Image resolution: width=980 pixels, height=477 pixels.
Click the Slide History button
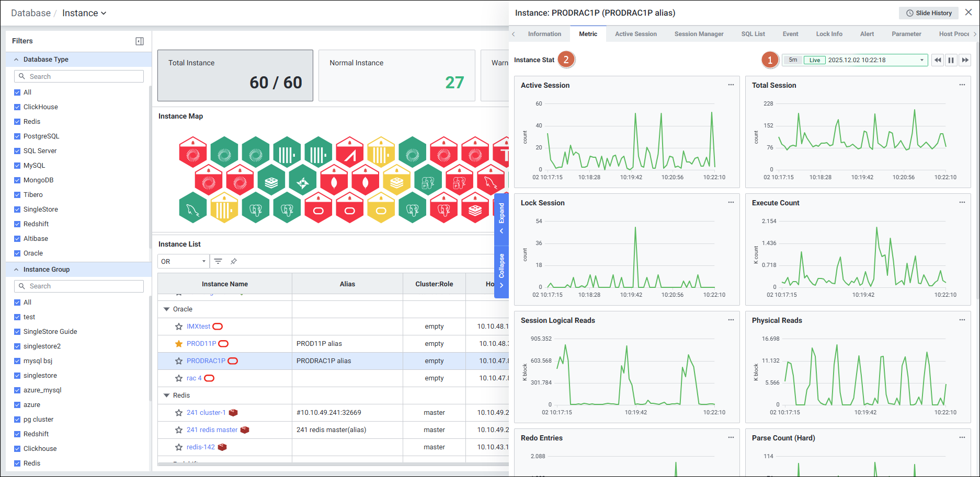click(928, 13)
